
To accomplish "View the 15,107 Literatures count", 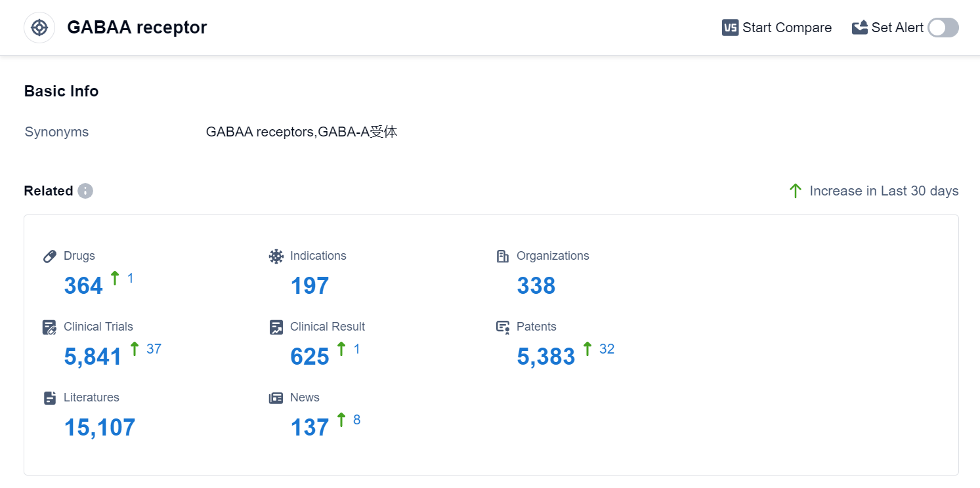I will point(100,428).
